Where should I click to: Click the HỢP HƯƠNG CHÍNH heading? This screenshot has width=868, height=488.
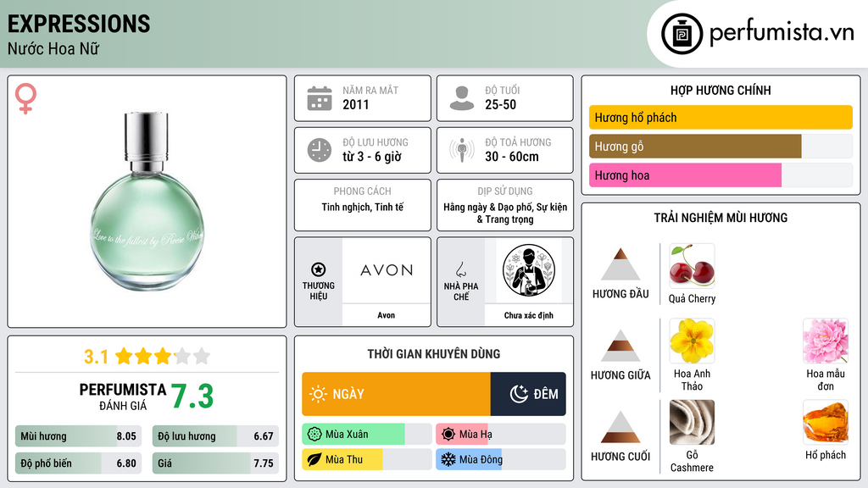721,90
